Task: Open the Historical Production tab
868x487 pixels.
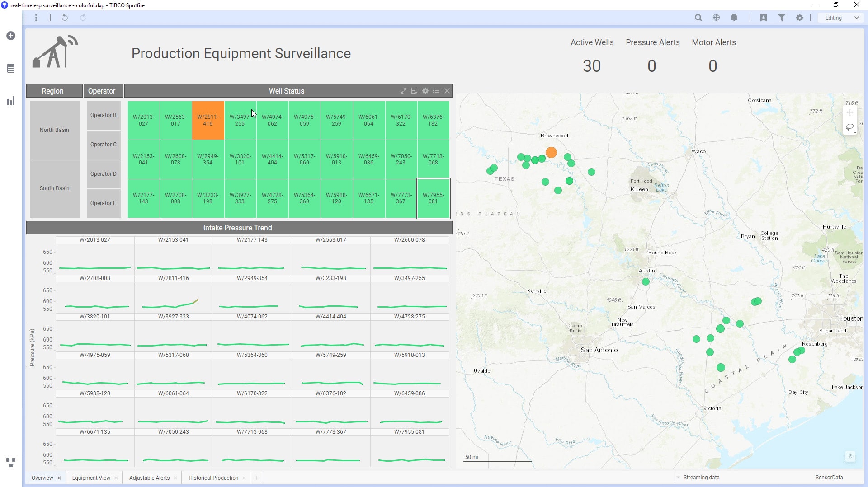Action: [x=213, y=478]
